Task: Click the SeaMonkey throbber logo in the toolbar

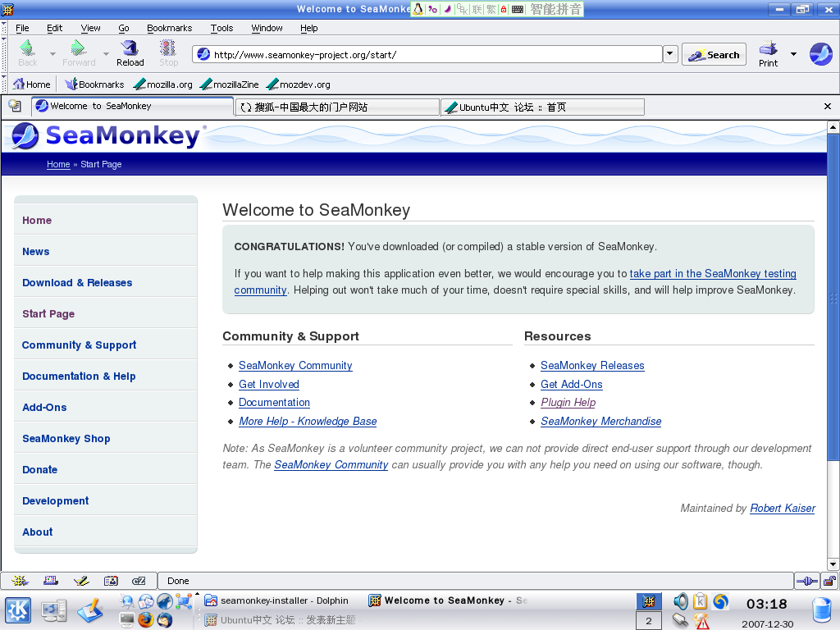Action: pyautogui.click(x=820, y=54)
